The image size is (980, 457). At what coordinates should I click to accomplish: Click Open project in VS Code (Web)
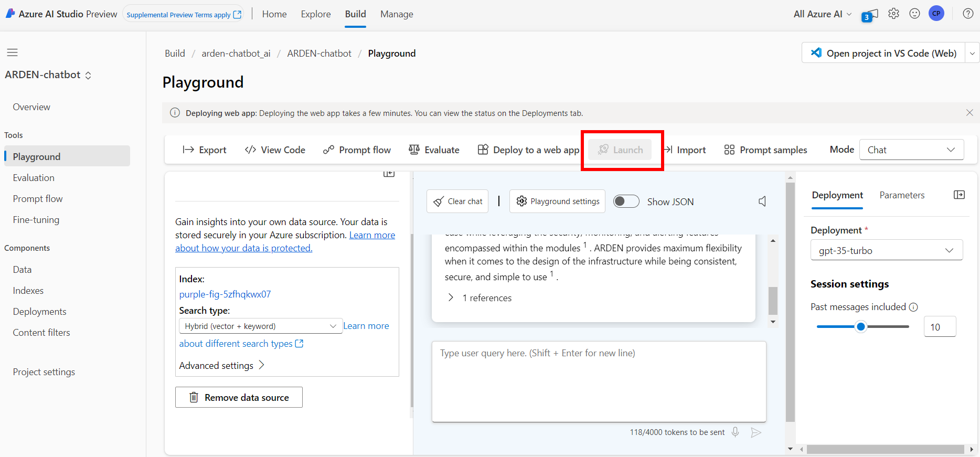[883, 53]
